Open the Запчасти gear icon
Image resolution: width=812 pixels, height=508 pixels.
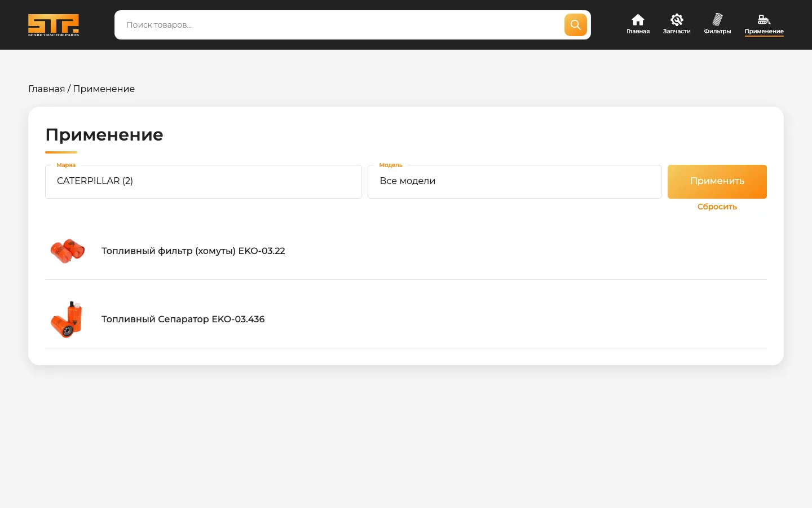[x=677, y=20]
